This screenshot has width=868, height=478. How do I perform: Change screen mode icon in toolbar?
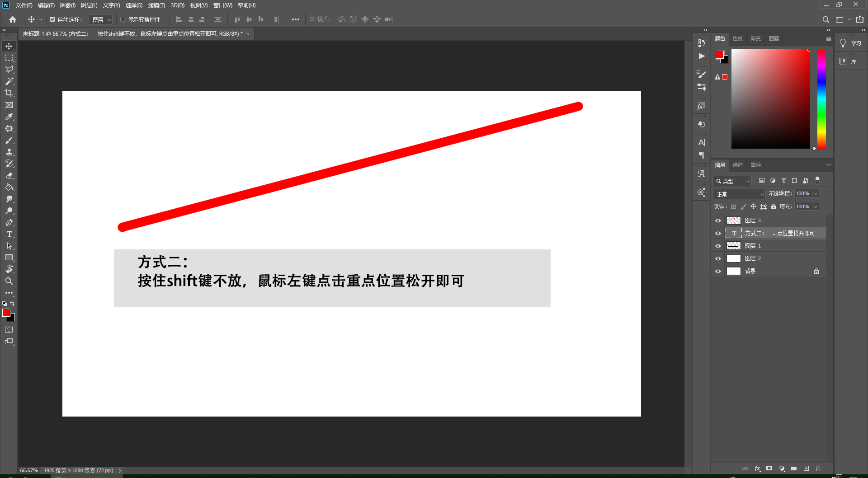click(9, 342)
